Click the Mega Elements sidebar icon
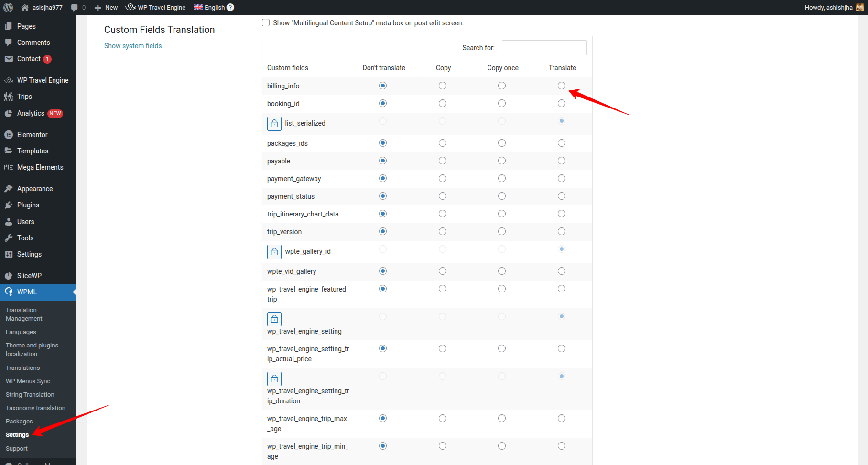The image size is (868, 465). click(9, 167)
